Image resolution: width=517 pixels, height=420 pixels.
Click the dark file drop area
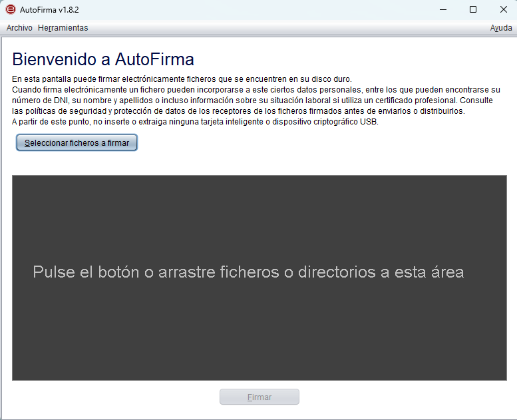[259, 278]
